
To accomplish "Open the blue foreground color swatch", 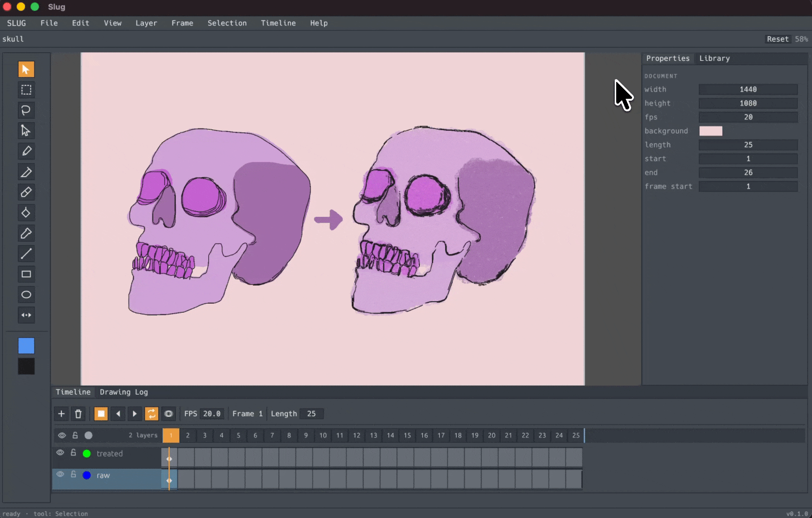I will pyautogui.click(x=26, y=346).
